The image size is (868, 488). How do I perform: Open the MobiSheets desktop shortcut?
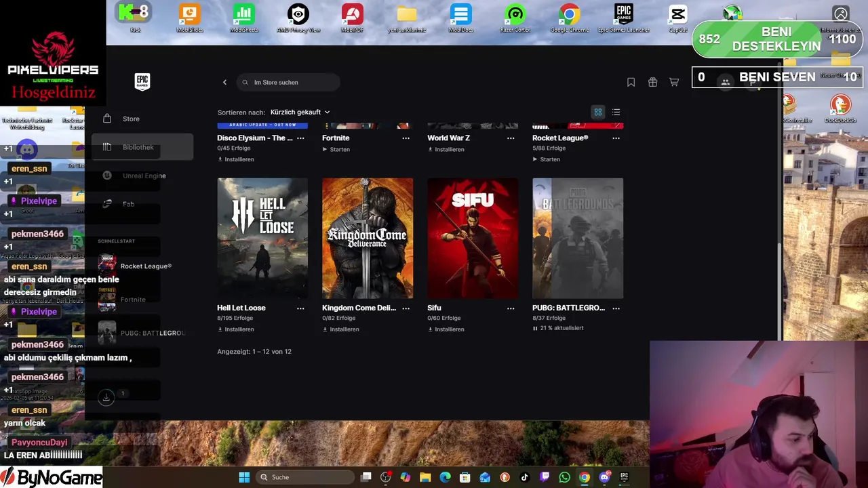(244, 18)
